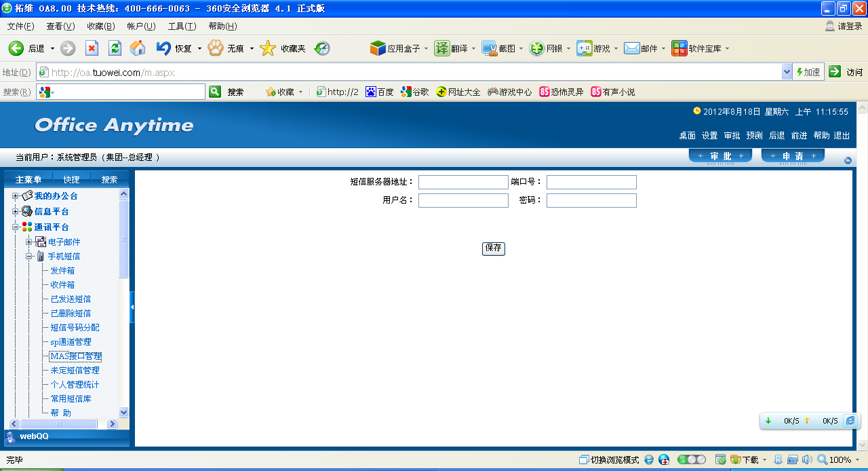The height and width of the screenshot is (471, 868).
Task: Click the webQQ icon in sidebar
Action: 10,437
